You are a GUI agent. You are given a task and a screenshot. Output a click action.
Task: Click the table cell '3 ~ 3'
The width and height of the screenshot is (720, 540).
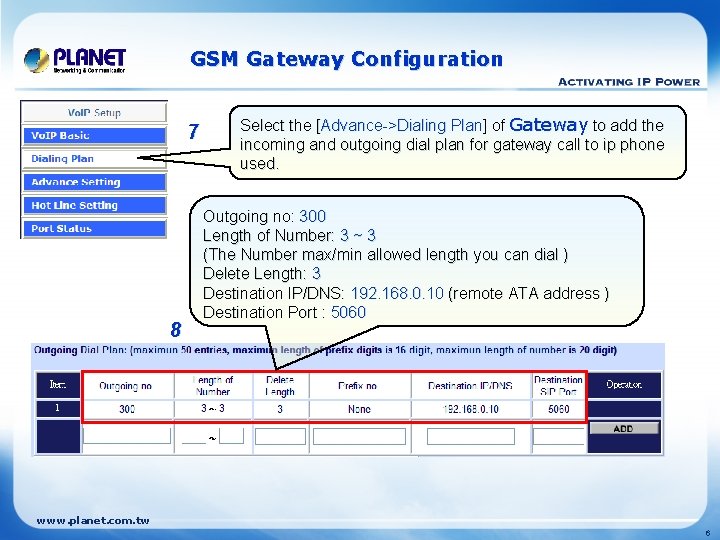213,408
